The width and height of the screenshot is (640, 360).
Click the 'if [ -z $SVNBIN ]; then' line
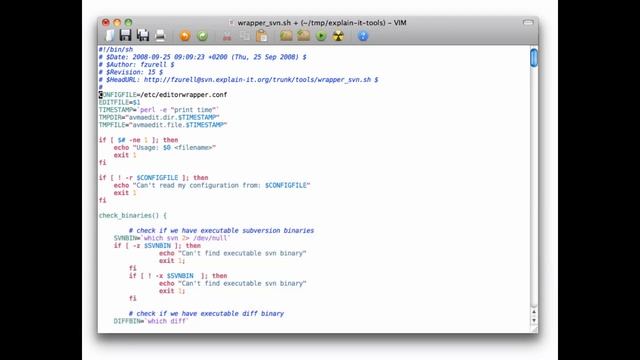(x=157, y=246)
